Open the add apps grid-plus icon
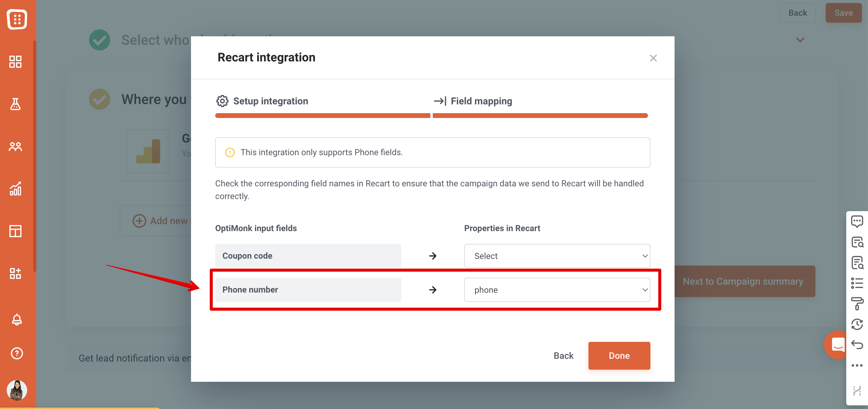Screen dimensions: 868x409 [15, 273]
